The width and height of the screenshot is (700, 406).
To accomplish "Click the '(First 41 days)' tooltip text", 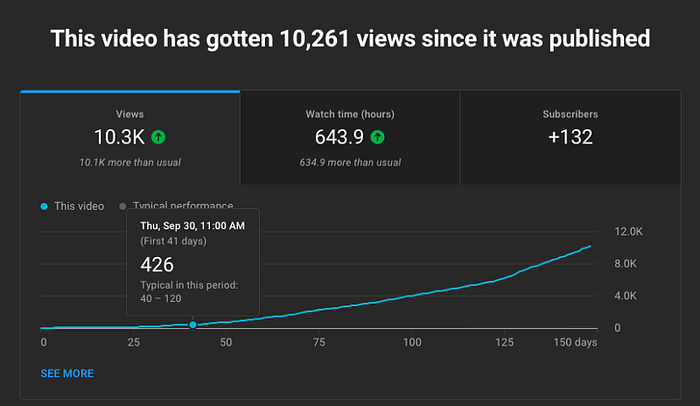I will [x=173, y=241].
